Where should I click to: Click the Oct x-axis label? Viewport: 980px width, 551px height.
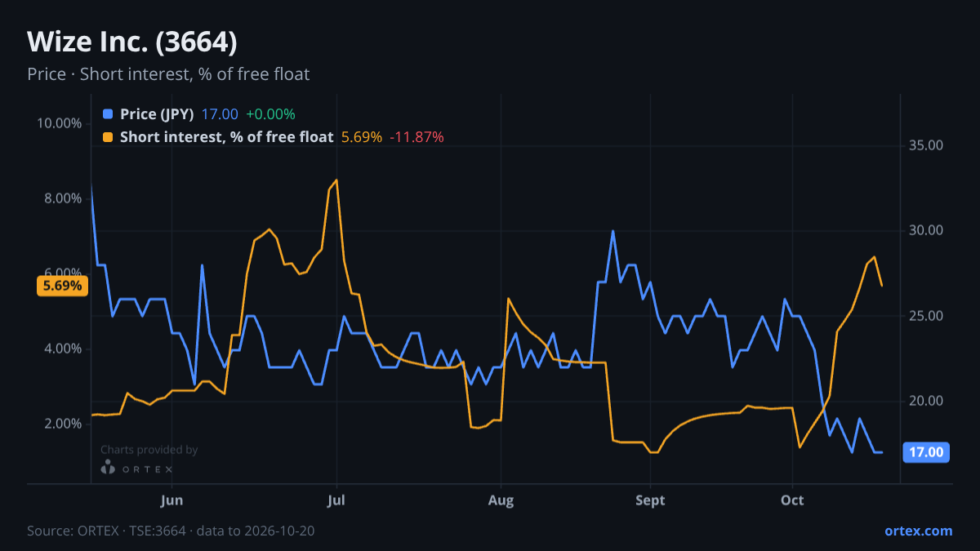pos(792,500)
